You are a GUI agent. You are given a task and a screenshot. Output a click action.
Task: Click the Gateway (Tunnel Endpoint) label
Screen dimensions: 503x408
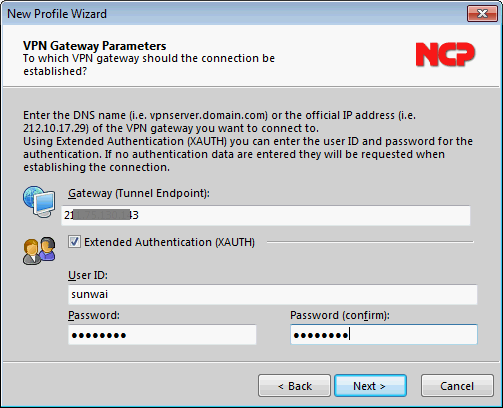[139, 193]
